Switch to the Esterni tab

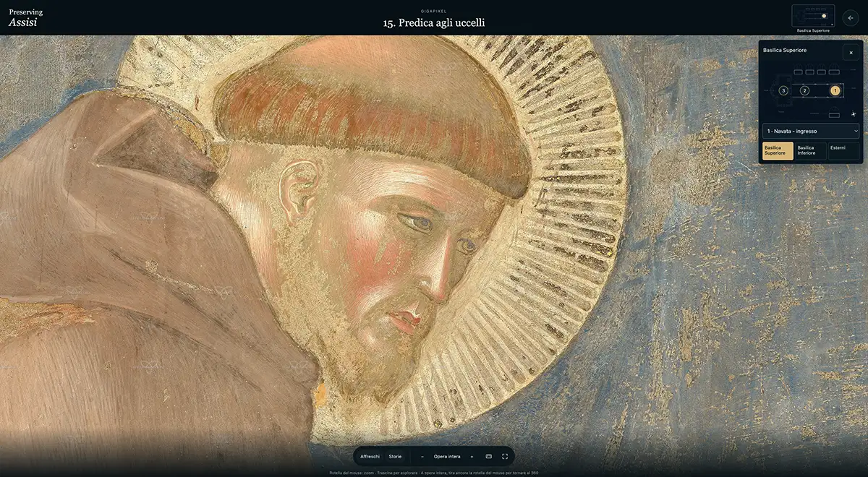click(x=843, y=151)
